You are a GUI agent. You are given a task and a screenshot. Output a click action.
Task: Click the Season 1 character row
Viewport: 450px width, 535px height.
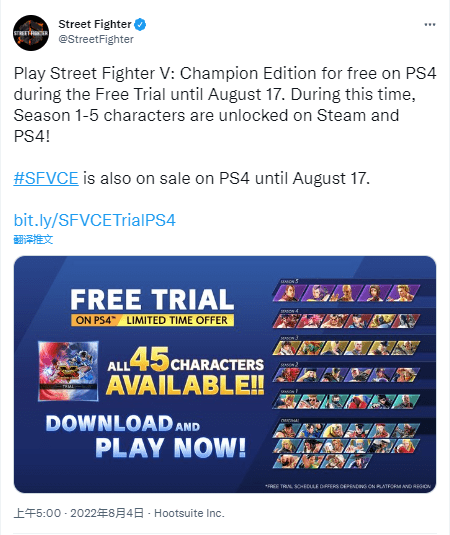tap(346, 401)
